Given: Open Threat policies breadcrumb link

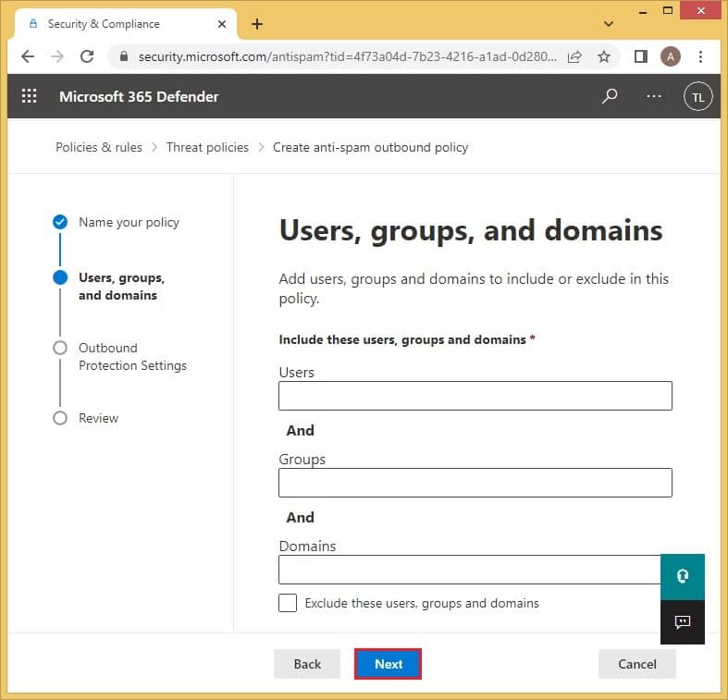Looking at the screenshot, I should 207,147.
